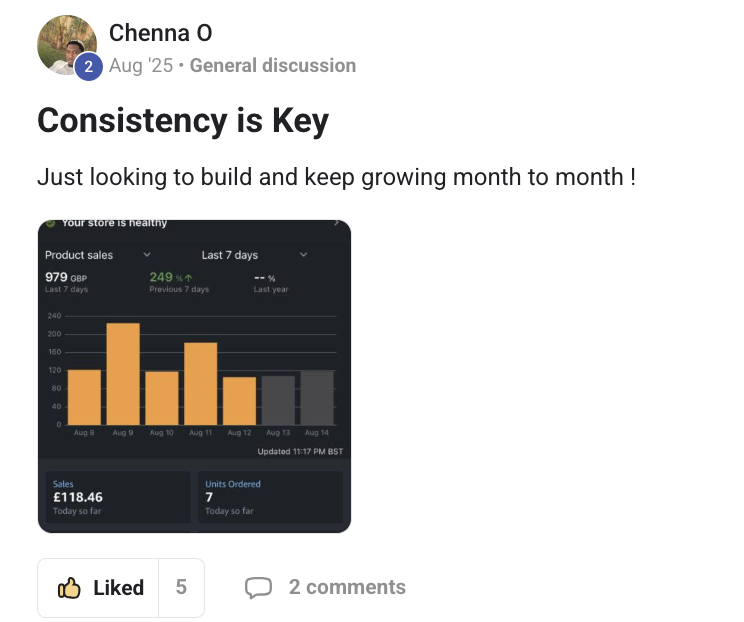Click Chenna O's profile avatar
The image size is (744, 622).
coord(66,44)
